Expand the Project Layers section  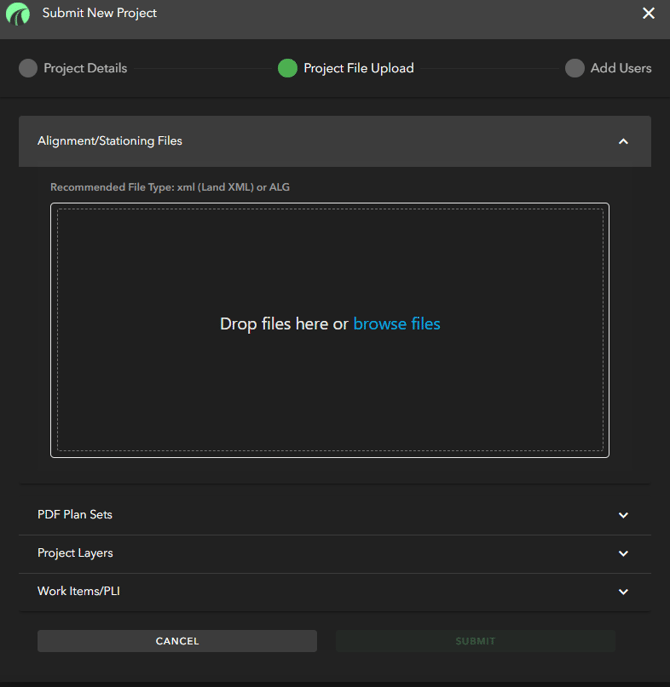click(x=75, y=553)
